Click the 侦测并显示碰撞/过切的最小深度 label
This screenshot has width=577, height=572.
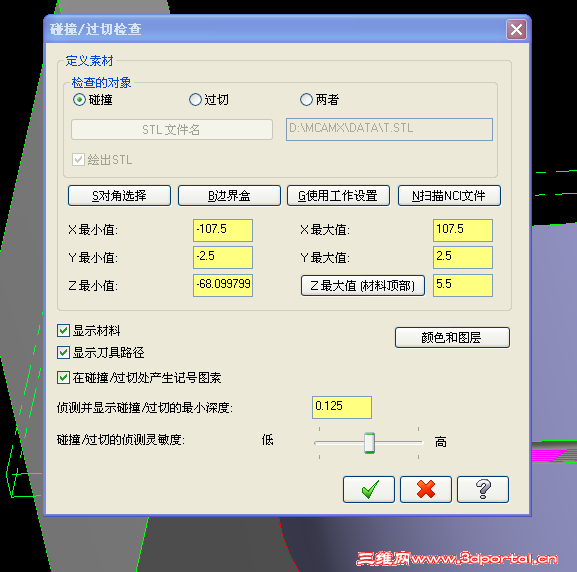click(x=145, y=407)
